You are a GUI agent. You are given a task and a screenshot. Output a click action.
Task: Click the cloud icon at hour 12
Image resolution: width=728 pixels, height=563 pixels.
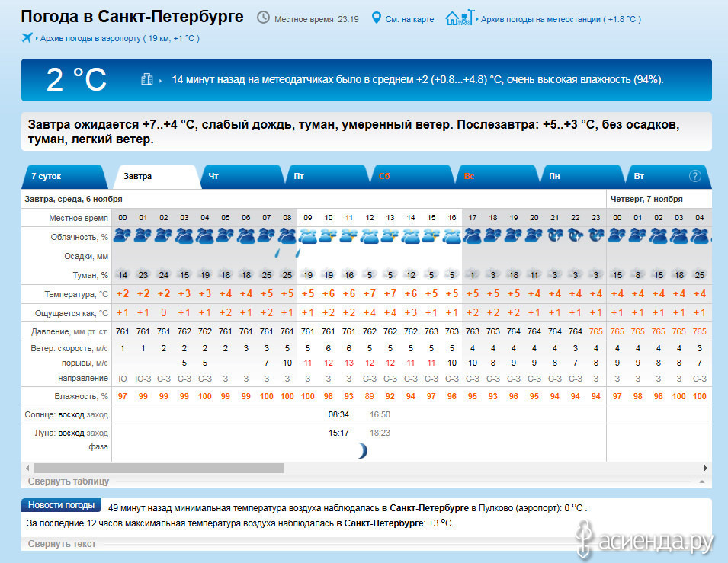(370, 235)
